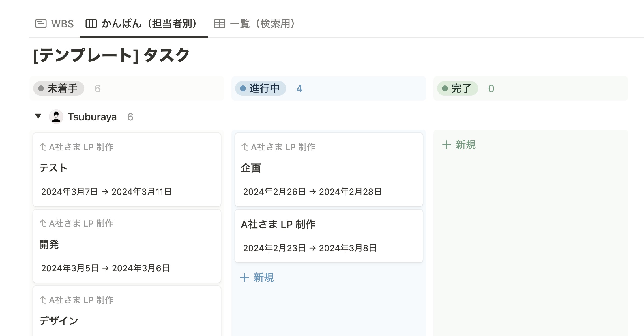Click date range on 開発 card

[105, 268]
